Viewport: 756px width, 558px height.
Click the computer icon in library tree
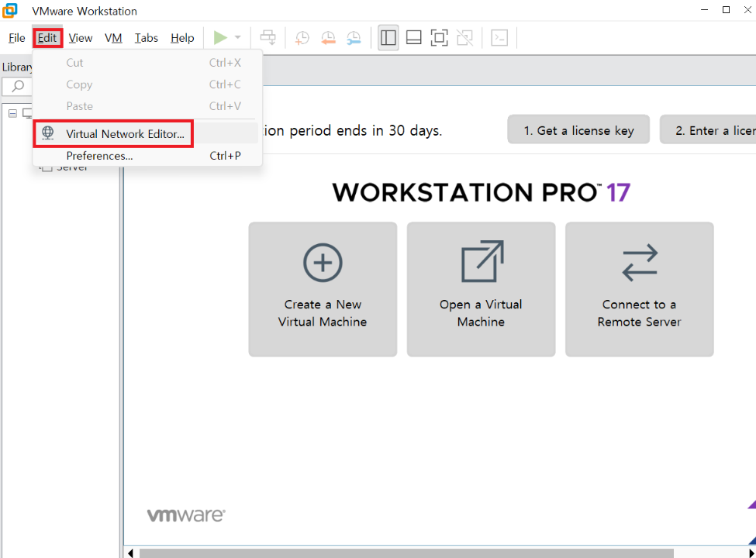(x=27, y=114)
